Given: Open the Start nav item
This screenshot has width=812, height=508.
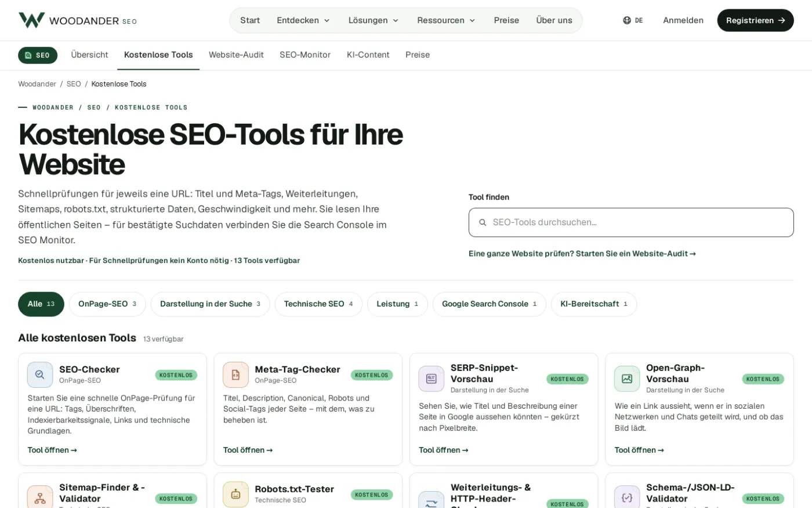Looking at the screenshot, I should click(x=250, y=20).
